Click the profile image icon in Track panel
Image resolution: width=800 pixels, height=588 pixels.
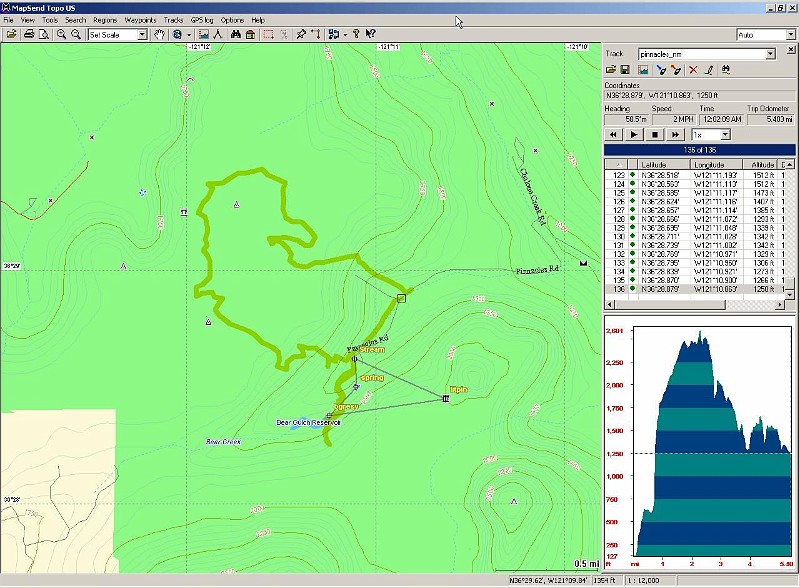click(643, 69)
